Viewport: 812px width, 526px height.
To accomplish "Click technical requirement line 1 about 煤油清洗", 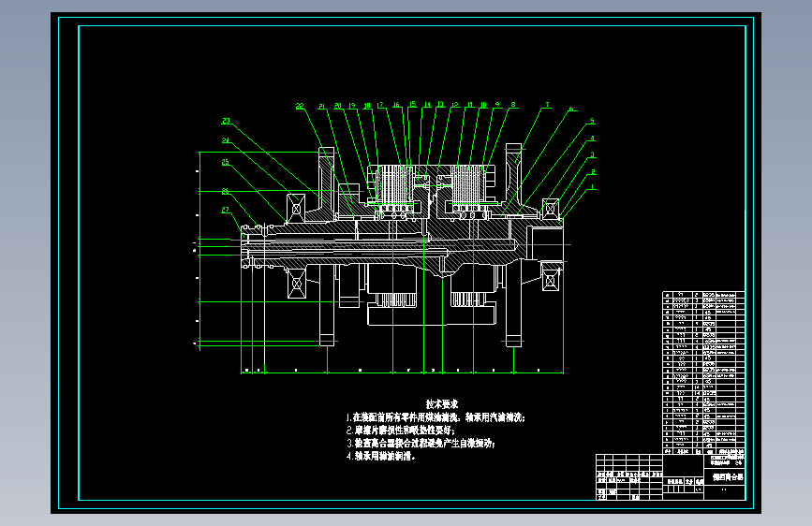I will click(x=436, y=417).
